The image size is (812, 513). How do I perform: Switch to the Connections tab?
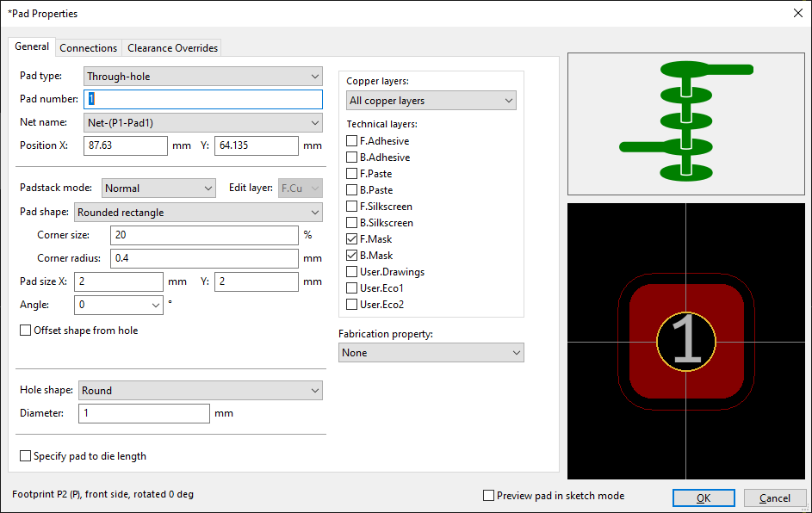click(x=88, y=48)
